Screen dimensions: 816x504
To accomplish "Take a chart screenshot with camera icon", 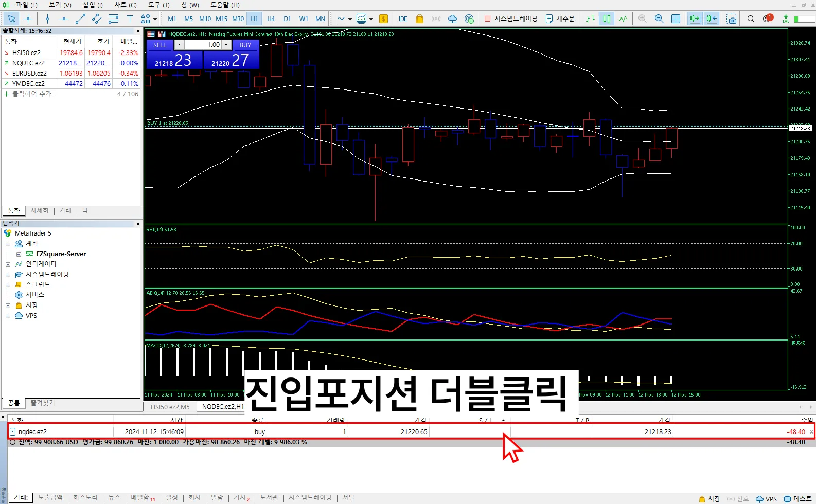I will 731,19.
